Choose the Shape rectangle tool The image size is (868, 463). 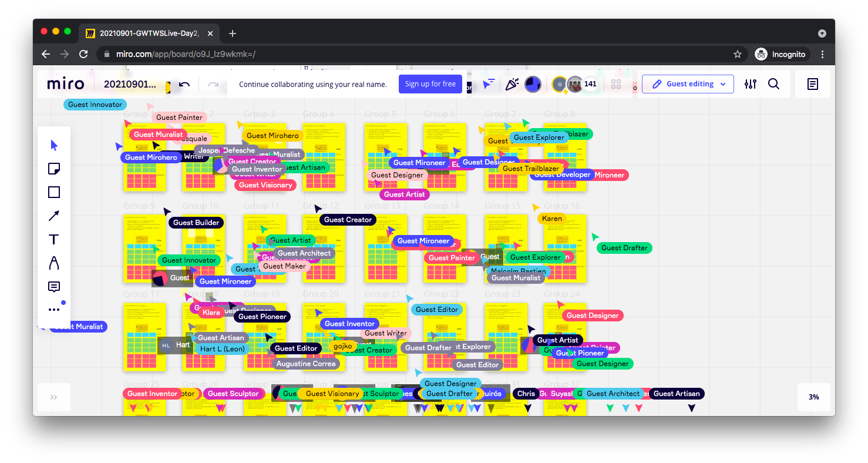pyautogui.click(x=54, y=192)
